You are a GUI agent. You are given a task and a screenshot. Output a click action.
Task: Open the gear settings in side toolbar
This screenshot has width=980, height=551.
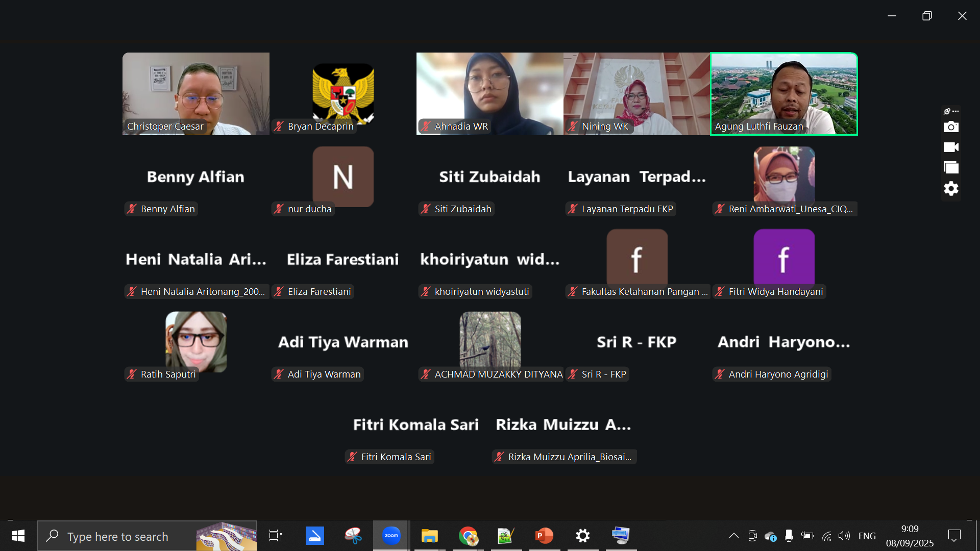(x=951, y=189)
